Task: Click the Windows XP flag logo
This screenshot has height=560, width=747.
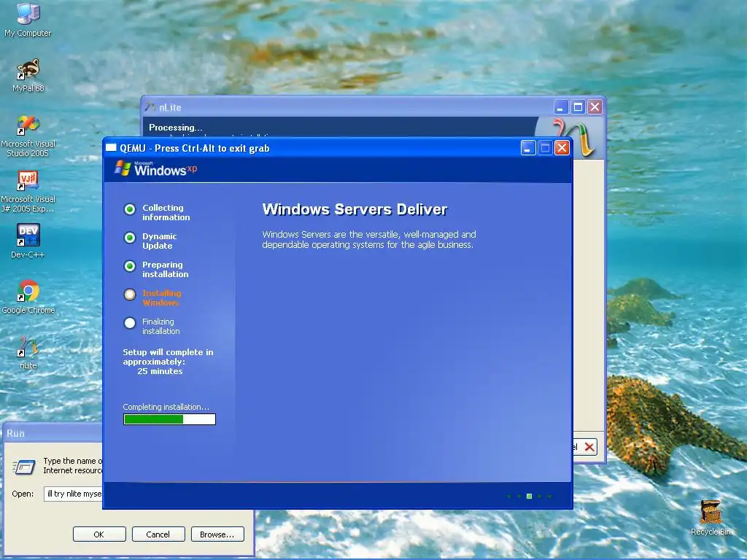Action: (123, 168)
